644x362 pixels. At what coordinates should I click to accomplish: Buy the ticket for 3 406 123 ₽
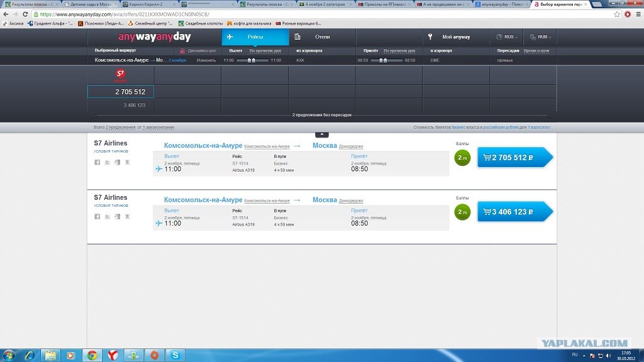point(515,212)
